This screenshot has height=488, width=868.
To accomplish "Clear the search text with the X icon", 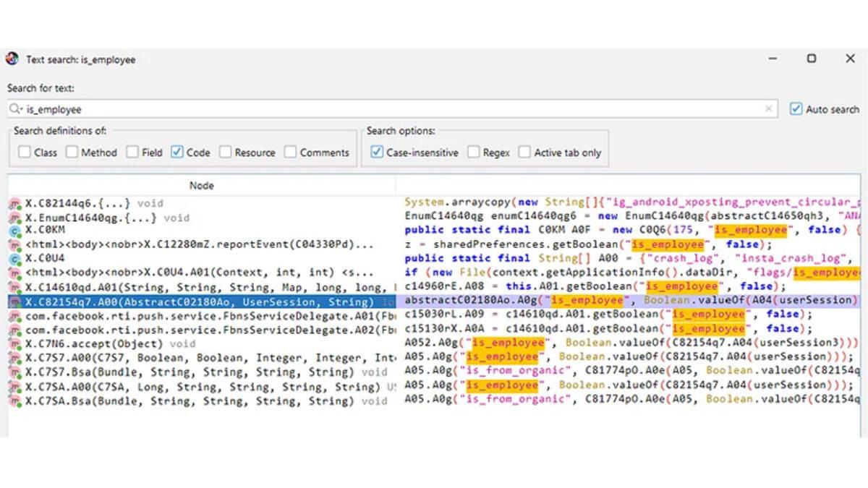I will [768, 109].
